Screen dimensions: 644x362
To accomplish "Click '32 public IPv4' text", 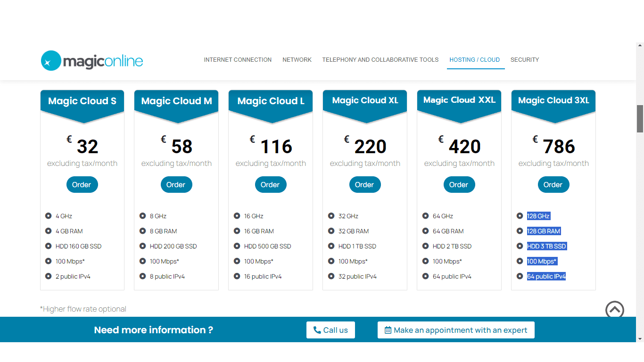I will tap(358, 276).
